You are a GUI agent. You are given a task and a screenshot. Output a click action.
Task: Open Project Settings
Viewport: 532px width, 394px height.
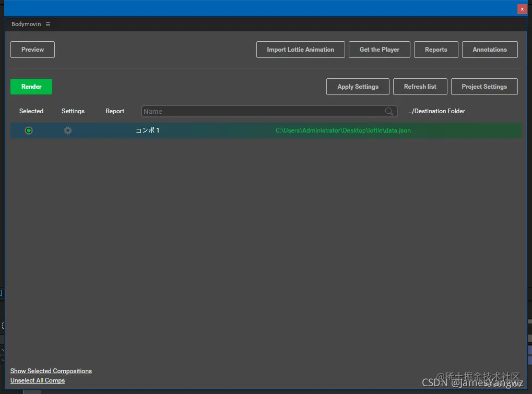tap(484, 87)
